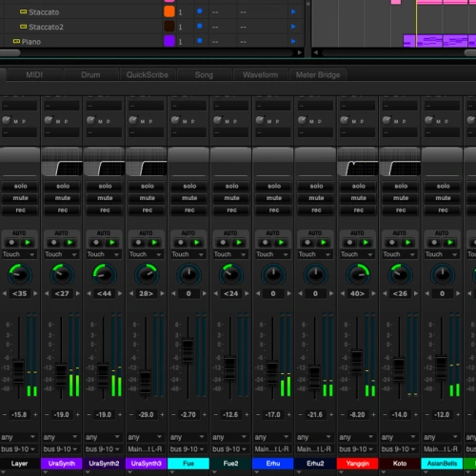
Task: Open the MIDI editor tab
Action: 34,75
